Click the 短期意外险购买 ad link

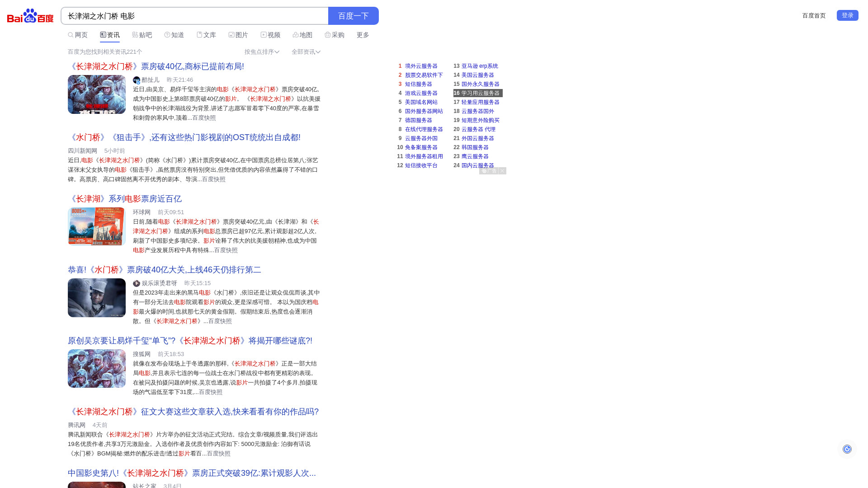click(481, 120)
